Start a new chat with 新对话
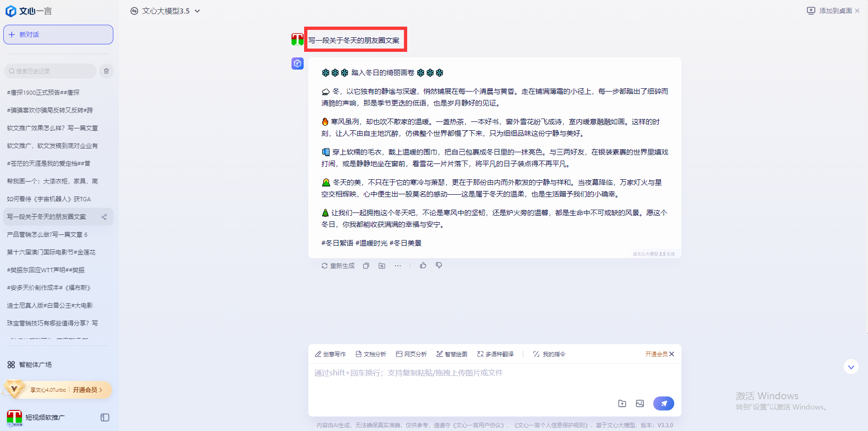Viewport: 868px width, 431px height. [x=58, y=35]
